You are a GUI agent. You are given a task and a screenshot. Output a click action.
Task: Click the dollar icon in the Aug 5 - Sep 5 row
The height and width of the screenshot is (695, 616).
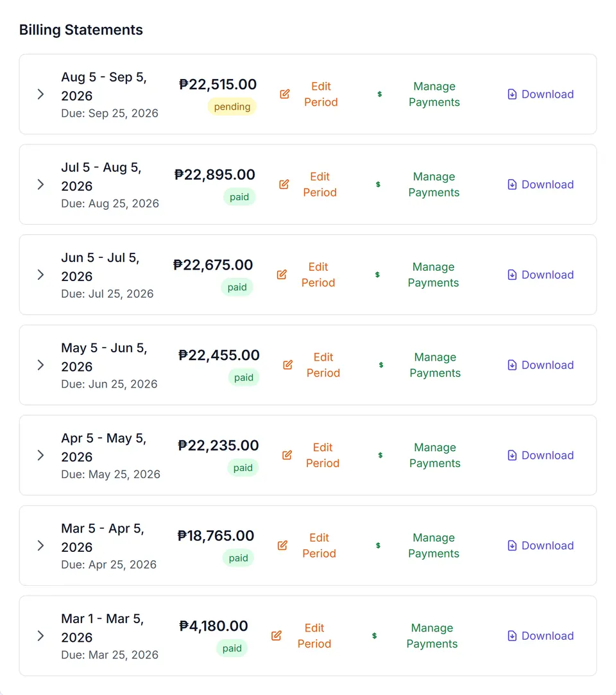379,94
